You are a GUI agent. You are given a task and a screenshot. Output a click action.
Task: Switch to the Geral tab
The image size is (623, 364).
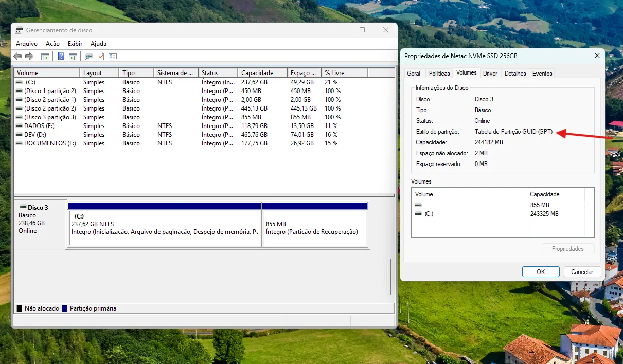tap(414, 74)
